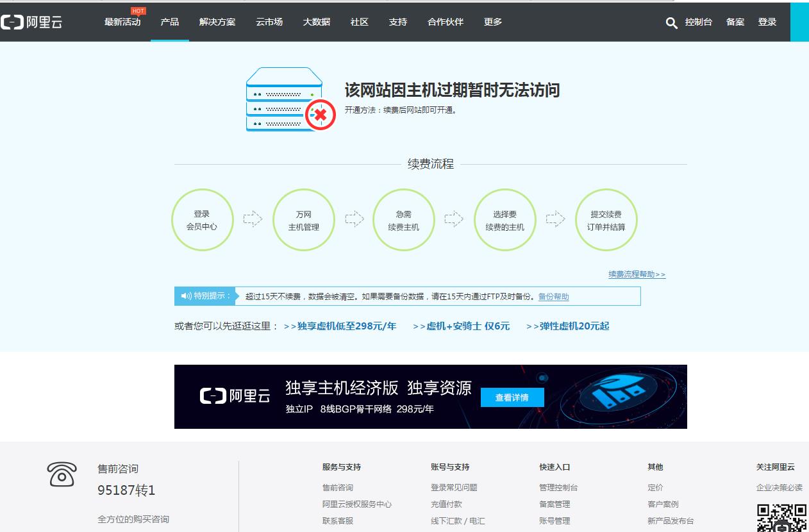The height and width of the screenshot is (532, 809).
Task: Click the speaker icon beside 特别提示
Action: (x=186, y=296)
